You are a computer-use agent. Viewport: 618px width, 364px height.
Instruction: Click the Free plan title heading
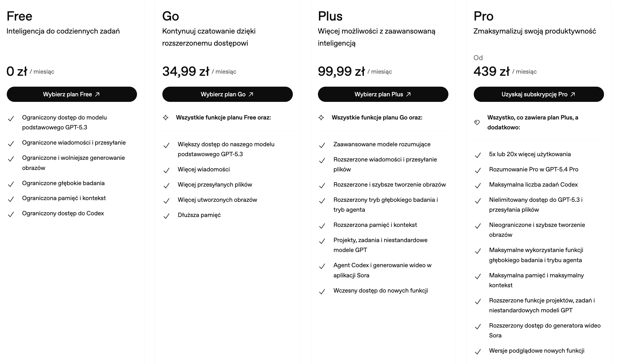coord(19,16)
